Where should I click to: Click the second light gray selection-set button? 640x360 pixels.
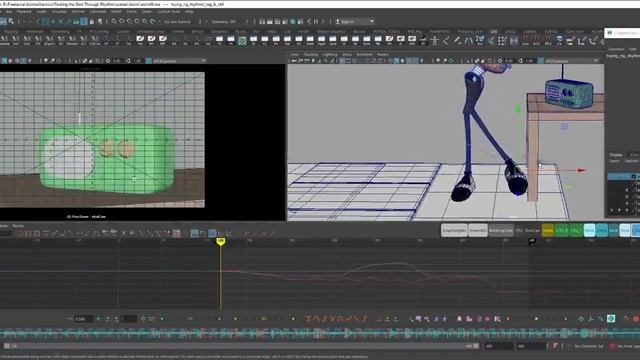478,231
